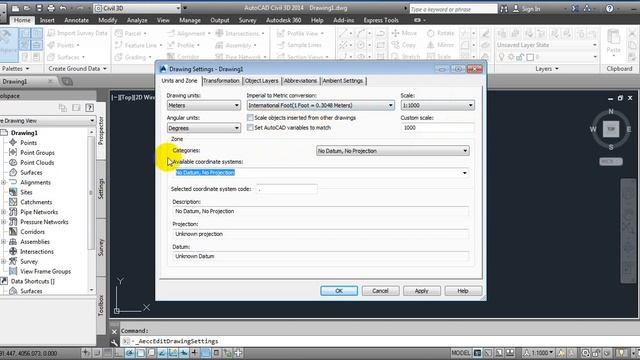Click the Parcel ribbon tool
This screenshot has width=640, height=360.
pos(131,33)
